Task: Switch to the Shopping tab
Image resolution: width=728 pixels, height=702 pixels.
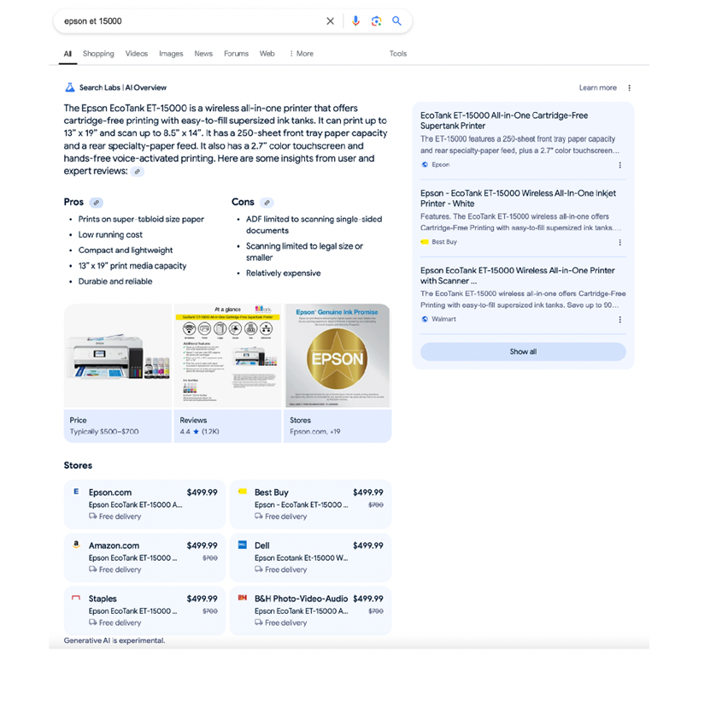Action: [98, 54]
